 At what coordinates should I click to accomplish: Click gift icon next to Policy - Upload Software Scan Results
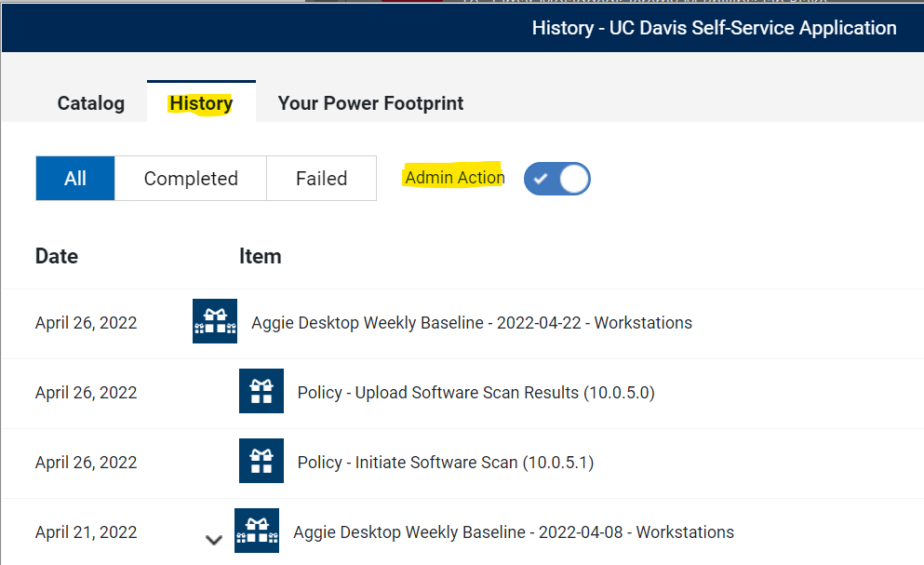pyautogui.click(x=261, y=391)
